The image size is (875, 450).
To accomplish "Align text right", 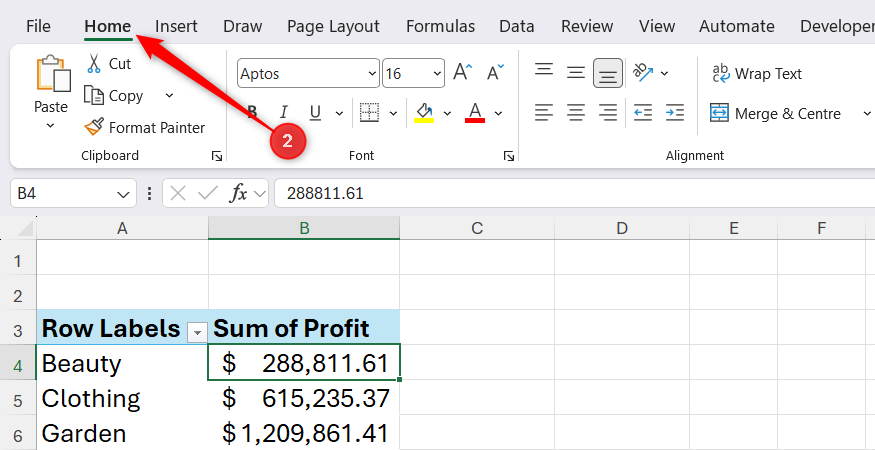I will (x=608, y=113).
